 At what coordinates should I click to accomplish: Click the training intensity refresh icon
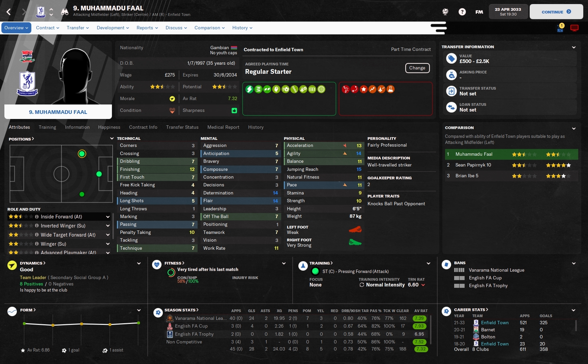pos(362,285)
